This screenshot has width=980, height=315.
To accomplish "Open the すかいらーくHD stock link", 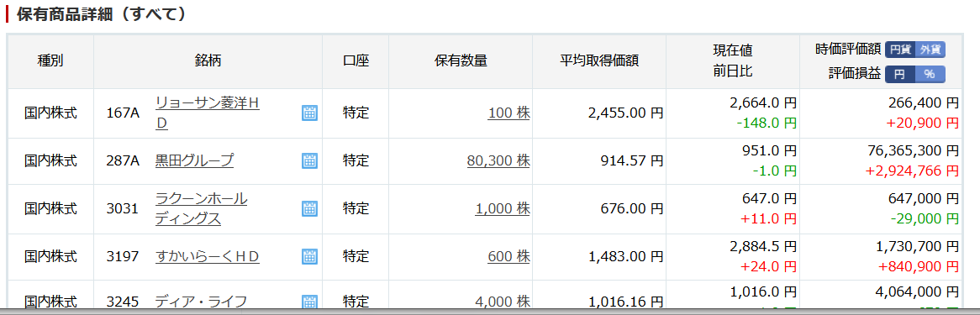I will point(207,256).
